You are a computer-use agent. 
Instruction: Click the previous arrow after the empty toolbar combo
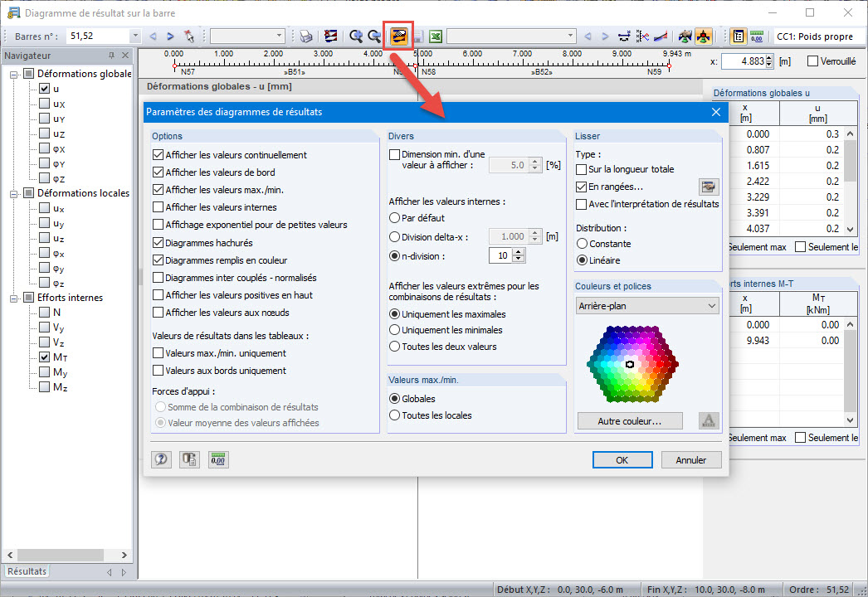pyautogui.click(x=588, y=36)
